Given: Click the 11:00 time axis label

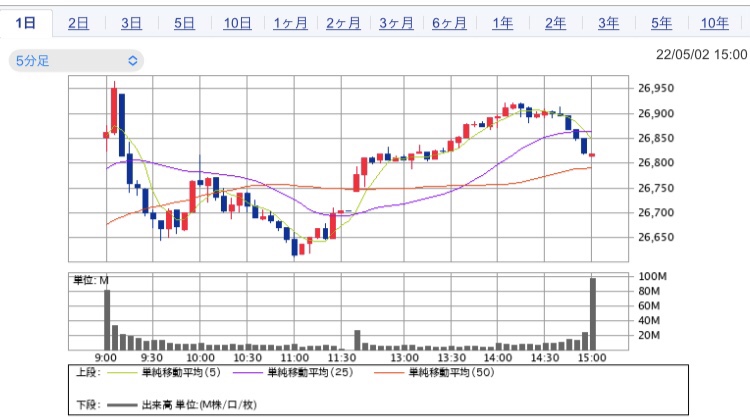Looking at the screenshot, I should click(295, 358).
